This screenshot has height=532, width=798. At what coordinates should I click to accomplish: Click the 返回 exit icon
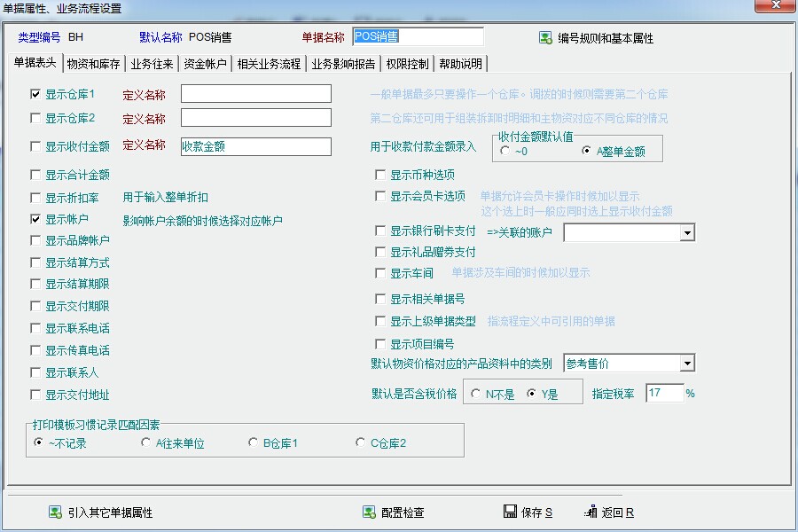click(x=591, y=512)
